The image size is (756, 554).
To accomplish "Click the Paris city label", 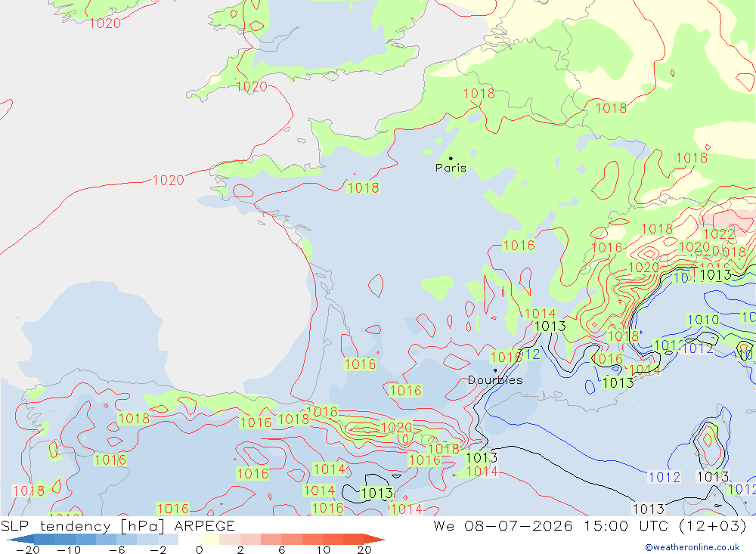I will pyautogui.click(x=451, y=168).
